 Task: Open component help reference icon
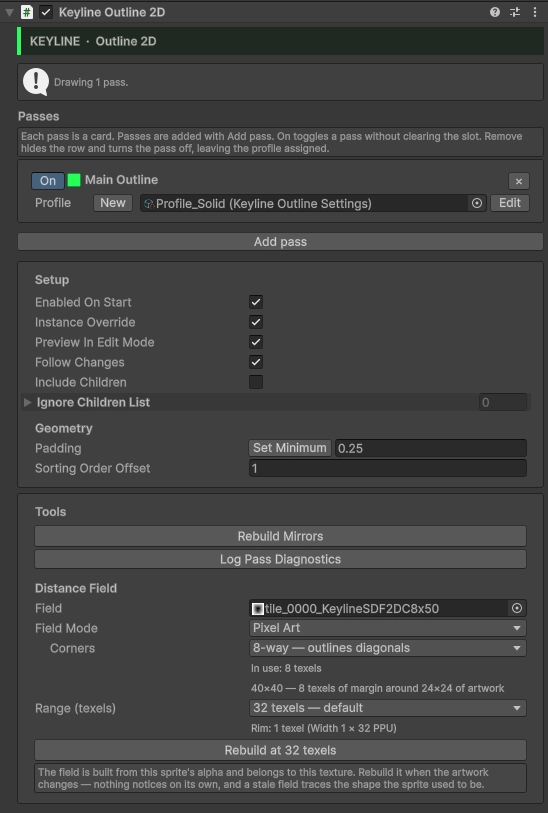[x=495, y=12]
